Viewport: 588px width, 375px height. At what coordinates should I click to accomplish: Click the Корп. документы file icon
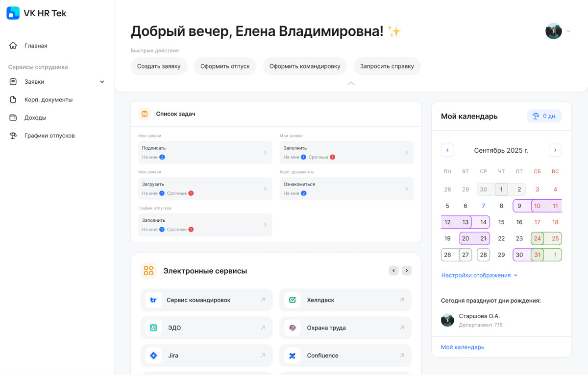tap(13, 99)
